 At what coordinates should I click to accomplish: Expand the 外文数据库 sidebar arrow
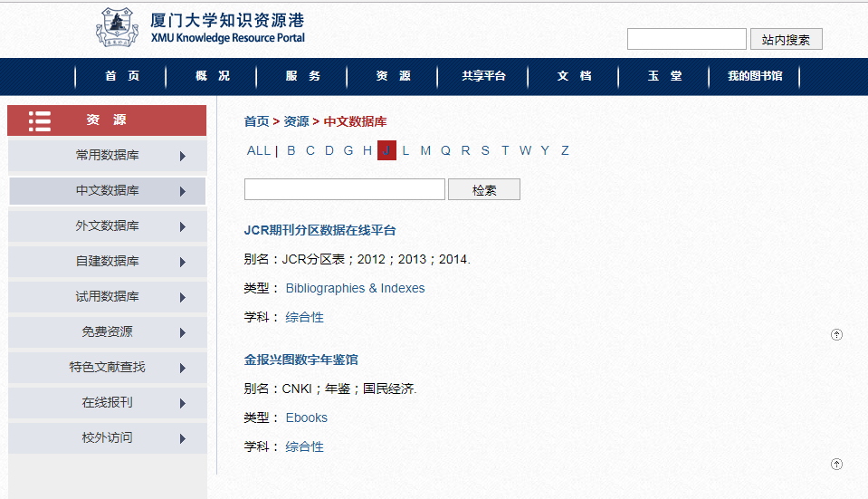tap(183, 226)
